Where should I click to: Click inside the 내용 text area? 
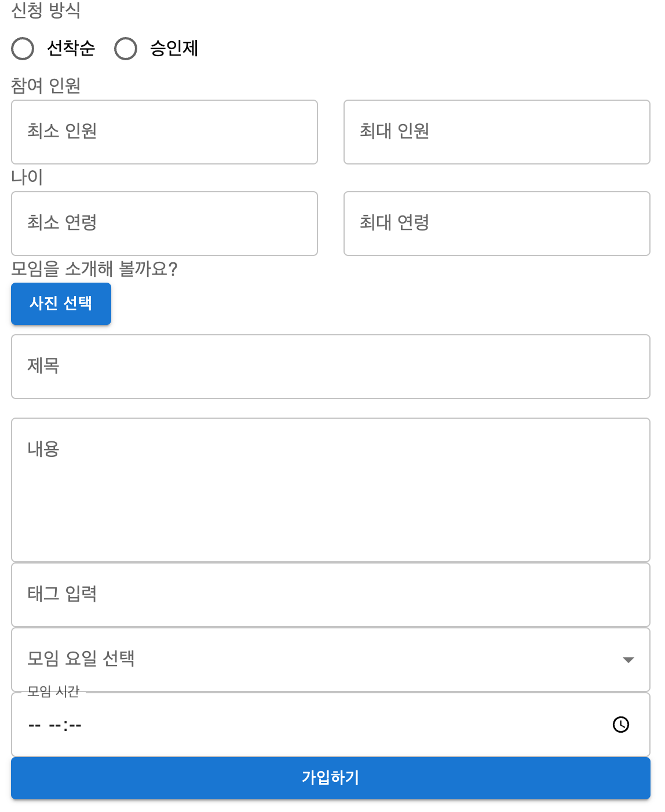click(331, 490)
